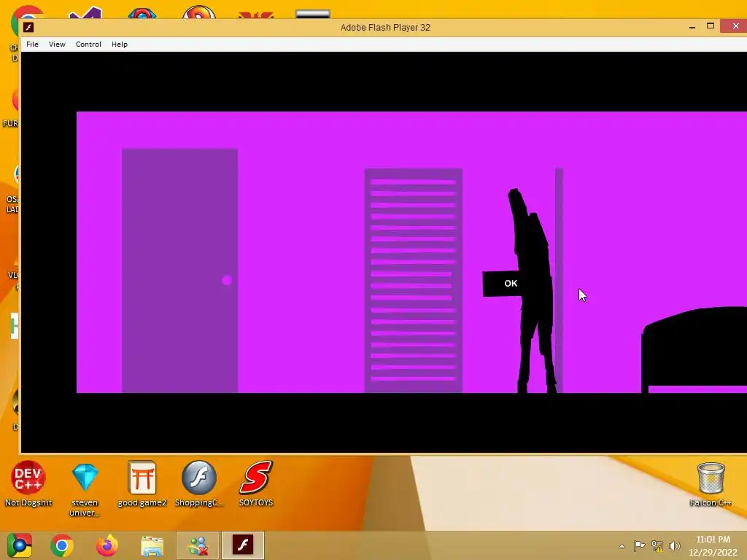Maximize the Adobe Flash Player window
Image resolution: width=747 pixels, height=560 pixels.
tap(711, 26)
